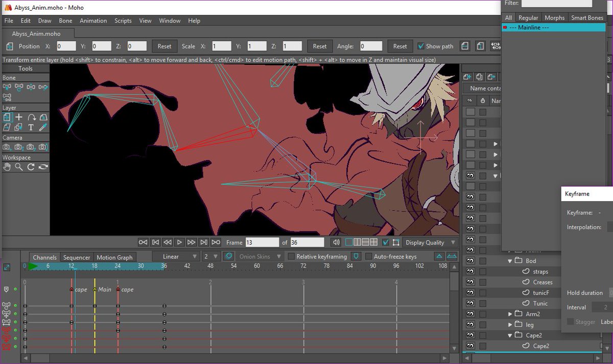Select the Follow Path layer tool
The image size is (613, 364).
[x=32, y=117]
